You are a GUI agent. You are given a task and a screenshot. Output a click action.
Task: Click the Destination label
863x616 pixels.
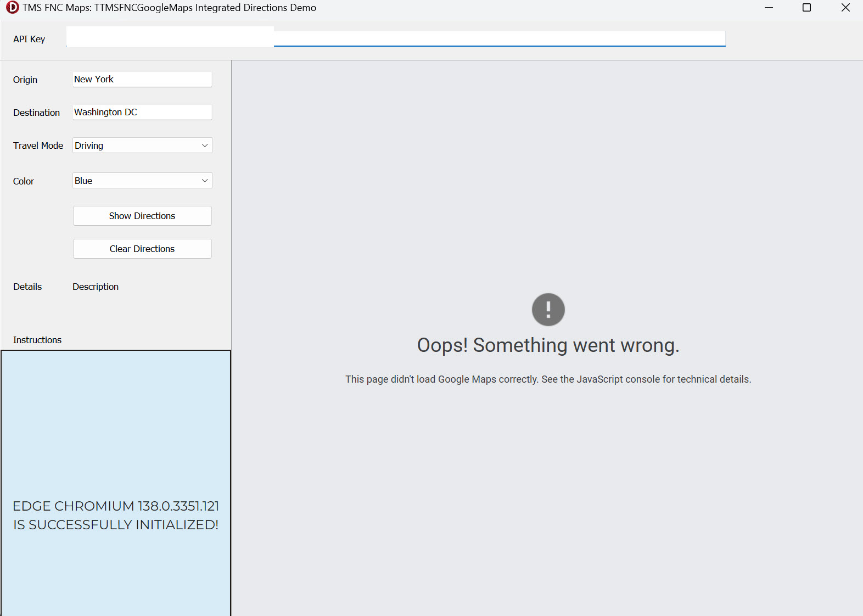(37, 113)
